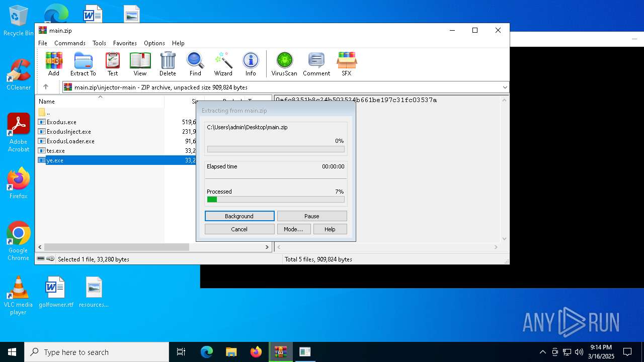The image size is (644, 362).
Task: Click Help button in extraction dialog
Action: 330,229
